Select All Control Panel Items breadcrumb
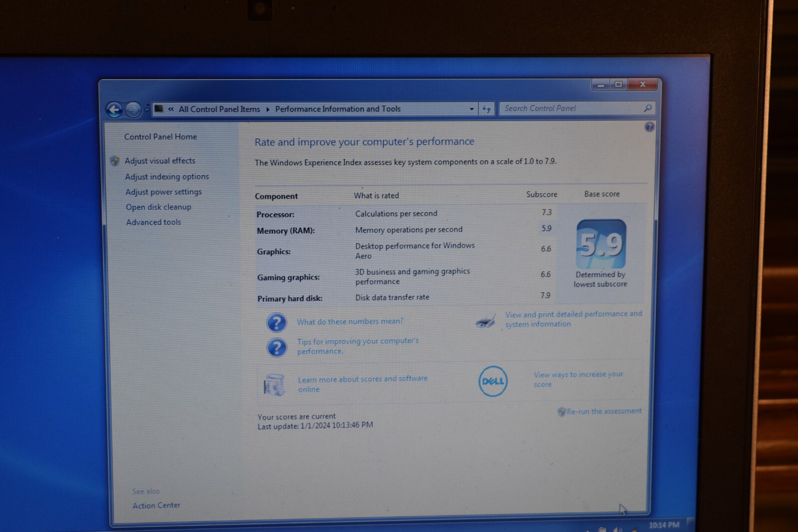The image size is (798, 532). pyautogui.click(x=219, y=109)
